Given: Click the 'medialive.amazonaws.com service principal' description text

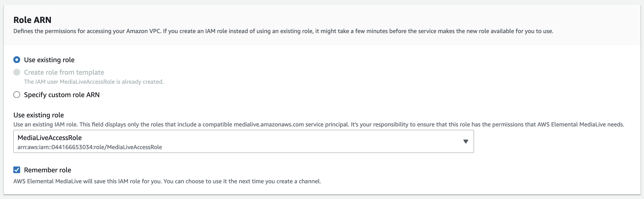Looking at the screenshot, I should click(291, 125).
